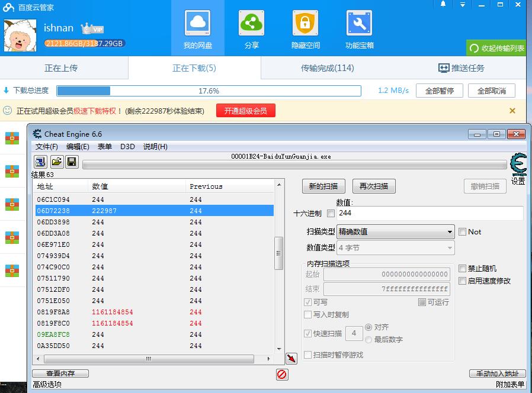
Task: Click 开通超级会员 button
Action: (x=246, y=111)
